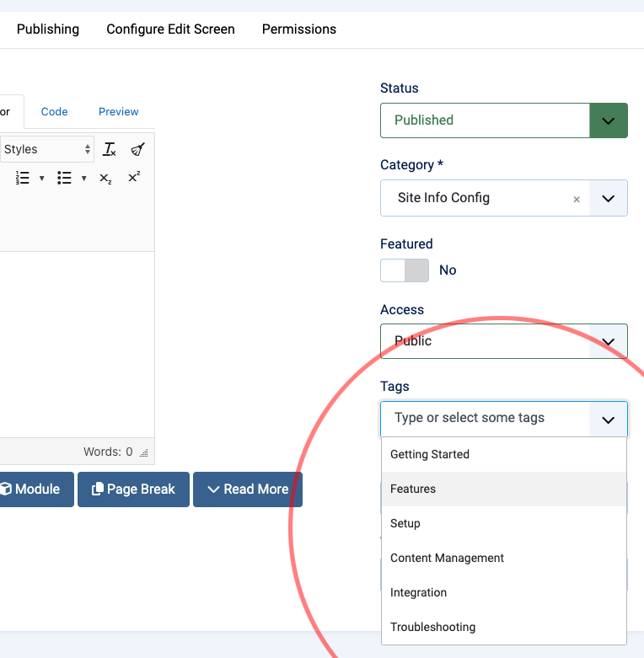The height and width of the screenshot is (658, 644).
Task: Insert a numbered list
Action: click(23, 178)
